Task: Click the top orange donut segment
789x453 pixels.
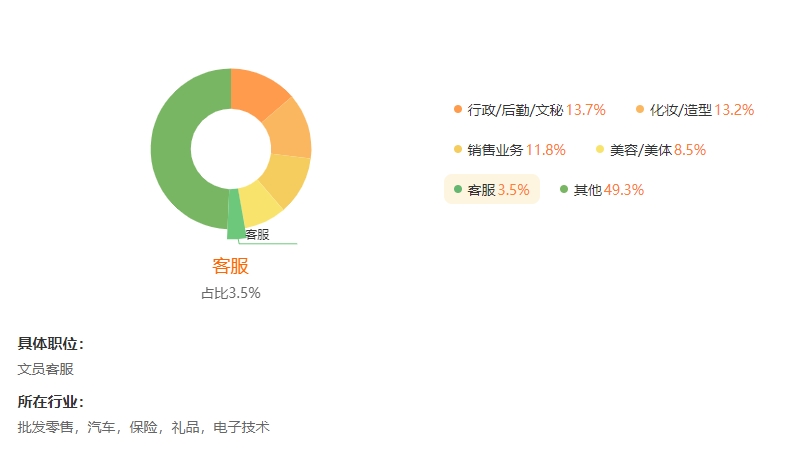Action: [255, 93]
